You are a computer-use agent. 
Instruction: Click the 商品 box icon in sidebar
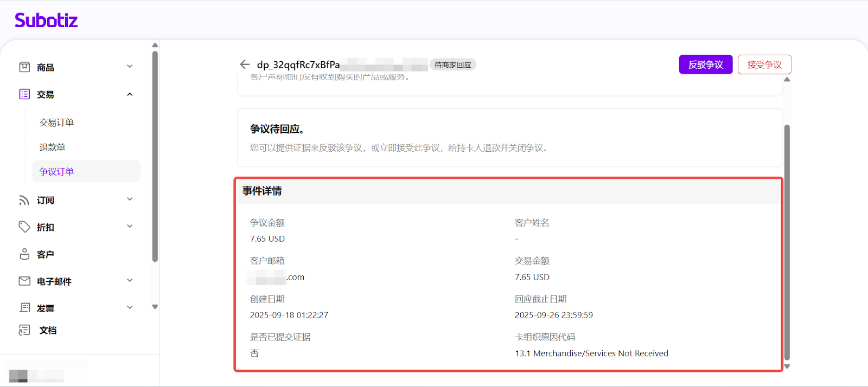[x=24, y=67]
